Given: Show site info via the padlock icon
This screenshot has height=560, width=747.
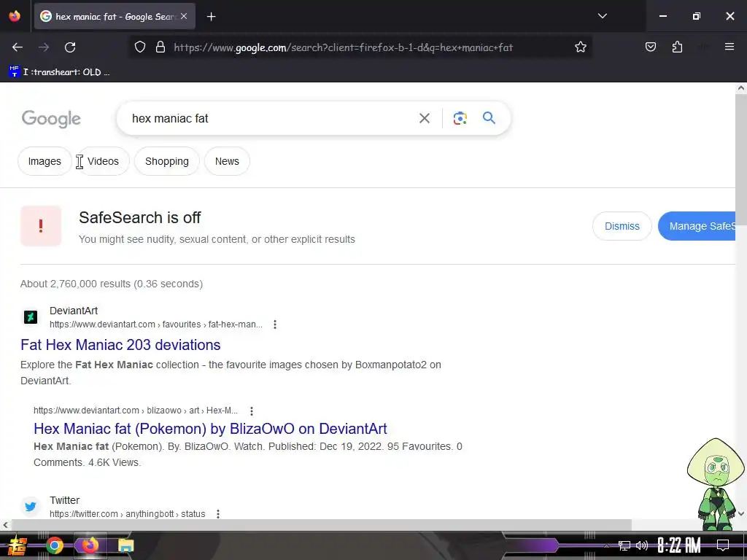Looking at the screenshot, I should pos(160,47).
